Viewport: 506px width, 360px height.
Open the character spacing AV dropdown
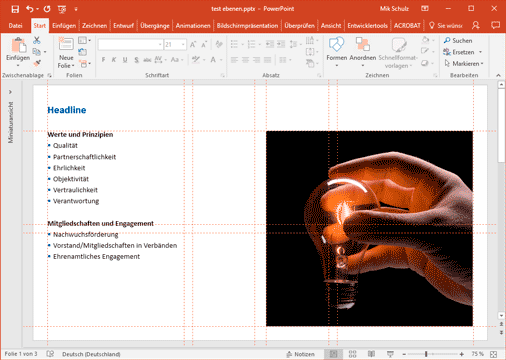[160, 60]
